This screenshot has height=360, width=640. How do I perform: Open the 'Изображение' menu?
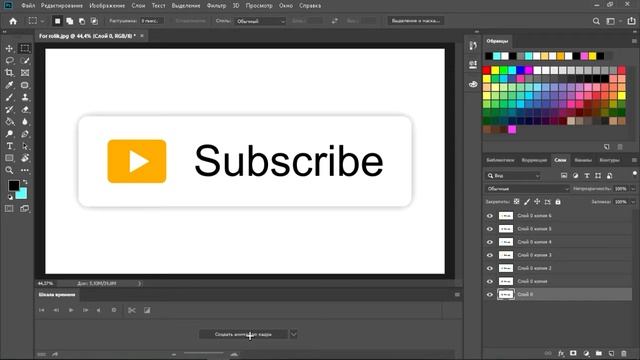[107, 6]
